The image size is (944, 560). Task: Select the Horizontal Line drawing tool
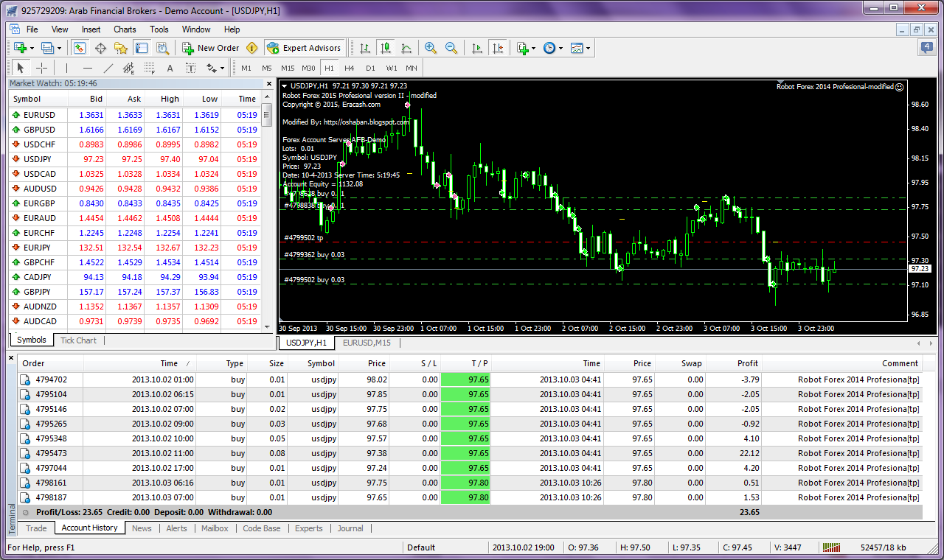click(x=88, y=68)
